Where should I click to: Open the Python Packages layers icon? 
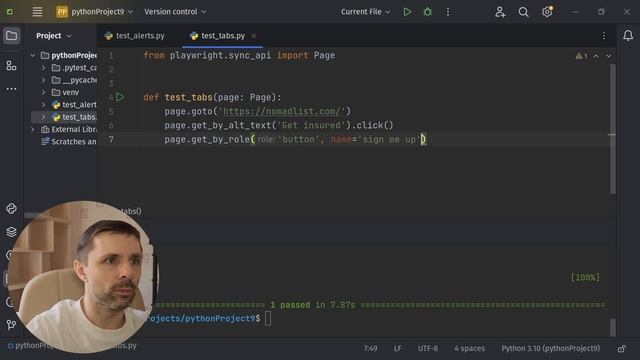(x=11, y=232)
